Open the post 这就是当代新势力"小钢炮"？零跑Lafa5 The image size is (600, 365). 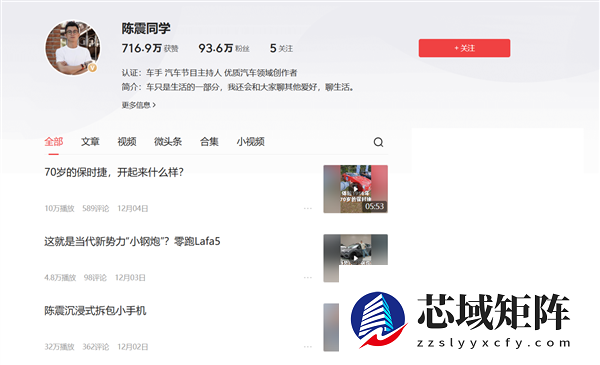pyautogui.click(x=132, y=241)
